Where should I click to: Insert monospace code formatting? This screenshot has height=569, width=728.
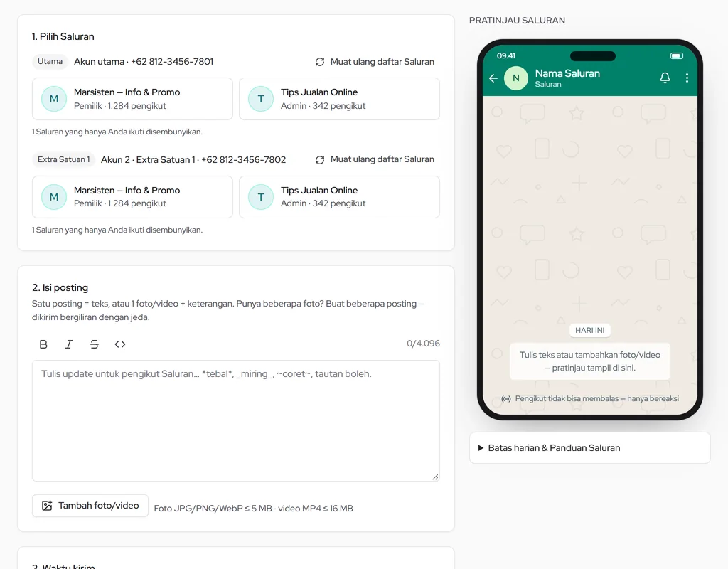(x=120, y=344)
